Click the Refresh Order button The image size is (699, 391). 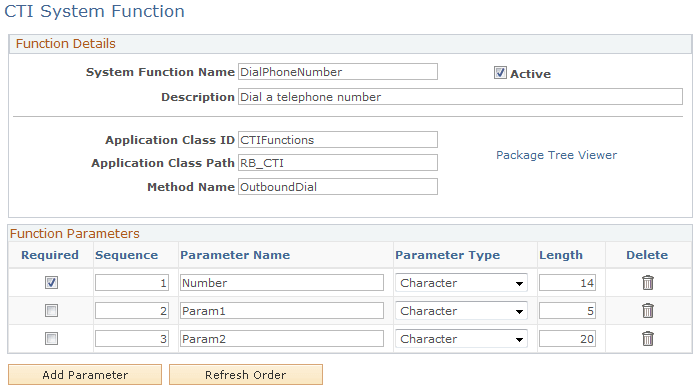tap(246, 375)
